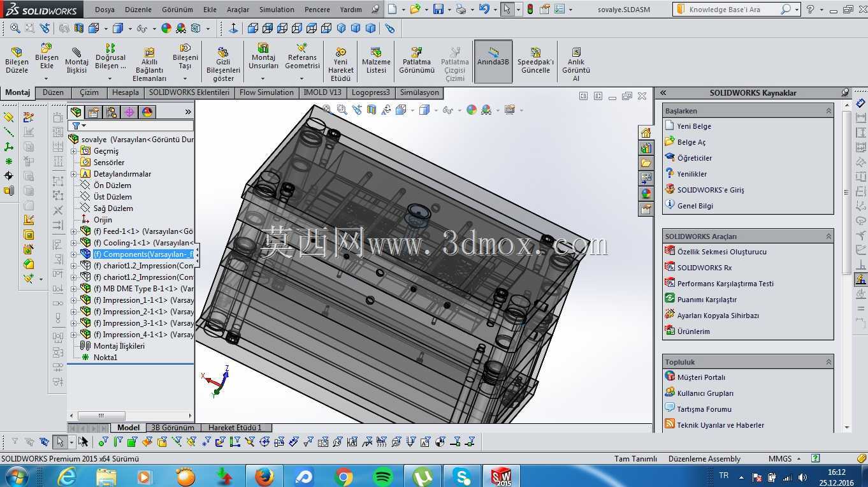Click the save diskette icon

[438, 10]
